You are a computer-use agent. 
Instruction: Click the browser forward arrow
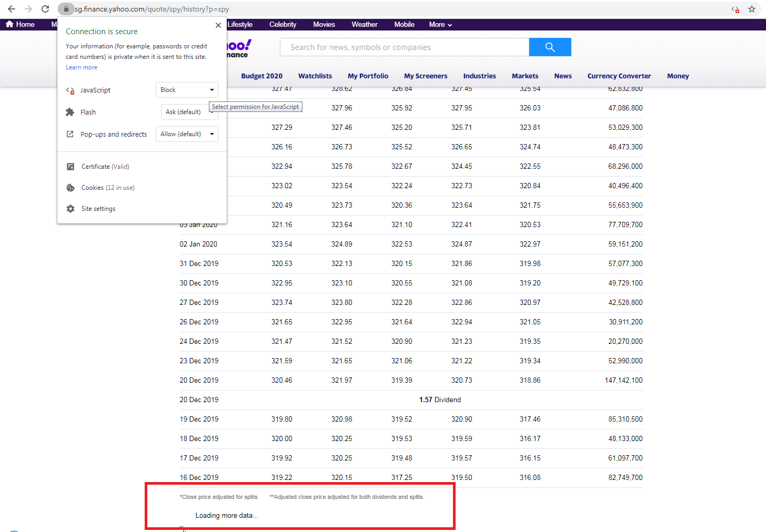tap(28, 9)
